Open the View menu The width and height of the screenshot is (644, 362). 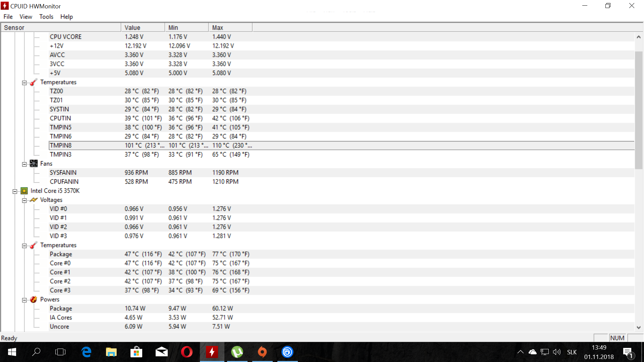click(x=26, y=17)
